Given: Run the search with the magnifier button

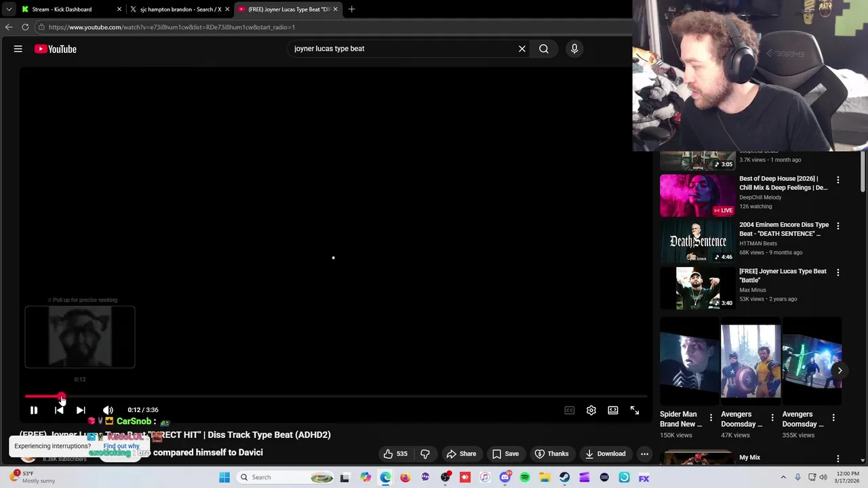Looking at the screenshot, I should 544,49.
